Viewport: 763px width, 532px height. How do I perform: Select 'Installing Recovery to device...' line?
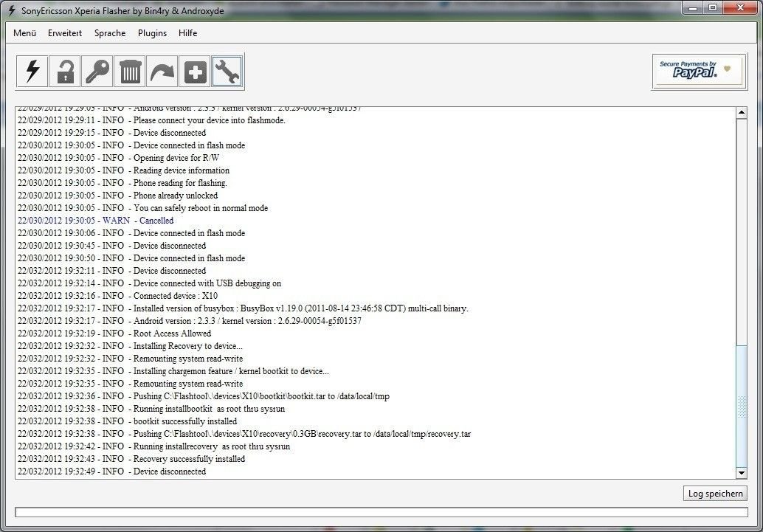click(x=130, y=346)
